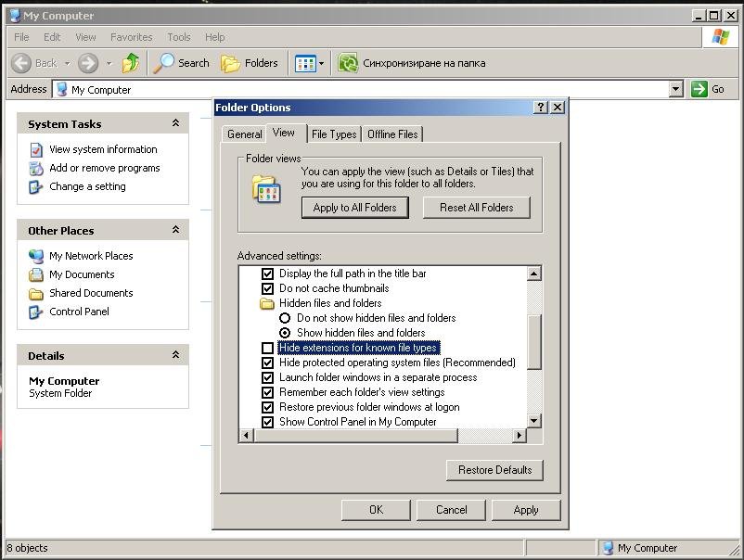Click the Back arrow icon in toolbar
744x560 pixels.
pos(21,63)
